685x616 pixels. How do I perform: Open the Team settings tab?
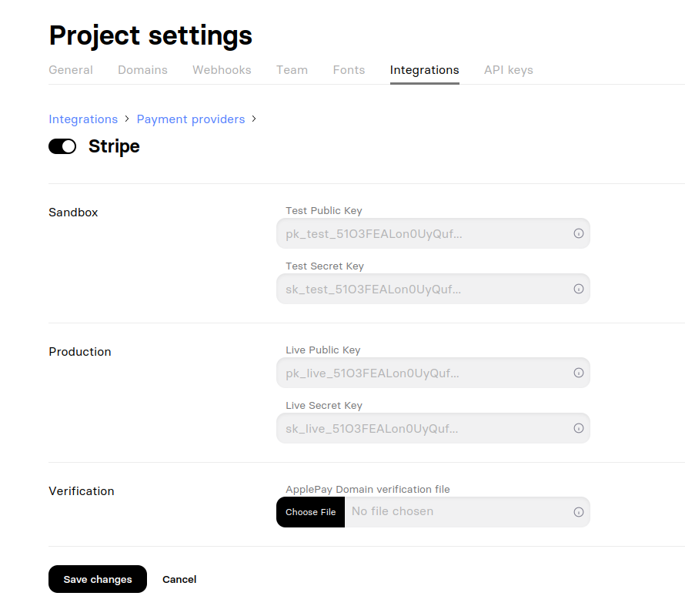pos(292,70)
